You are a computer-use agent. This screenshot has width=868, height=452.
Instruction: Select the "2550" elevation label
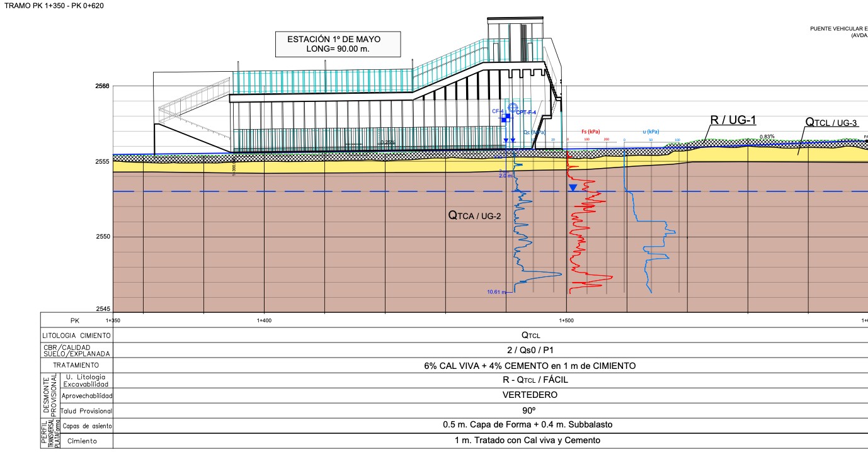tap(103, 237)
